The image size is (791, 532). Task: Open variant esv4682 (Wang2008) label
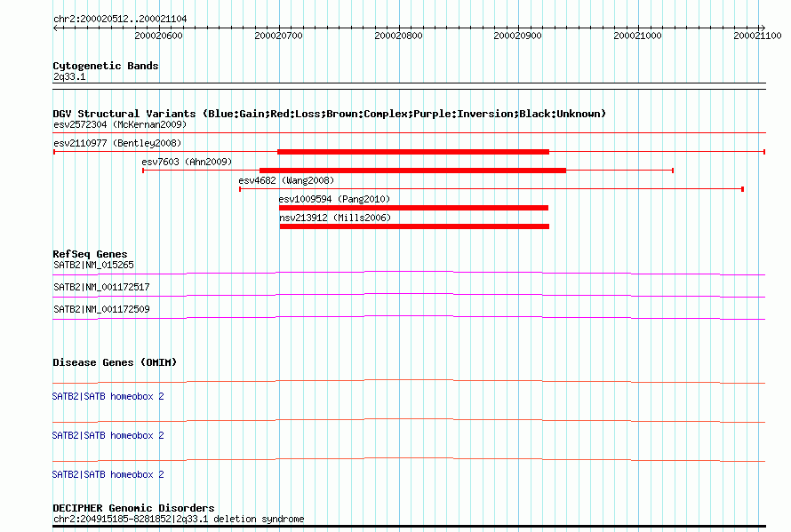pos(286,180)
